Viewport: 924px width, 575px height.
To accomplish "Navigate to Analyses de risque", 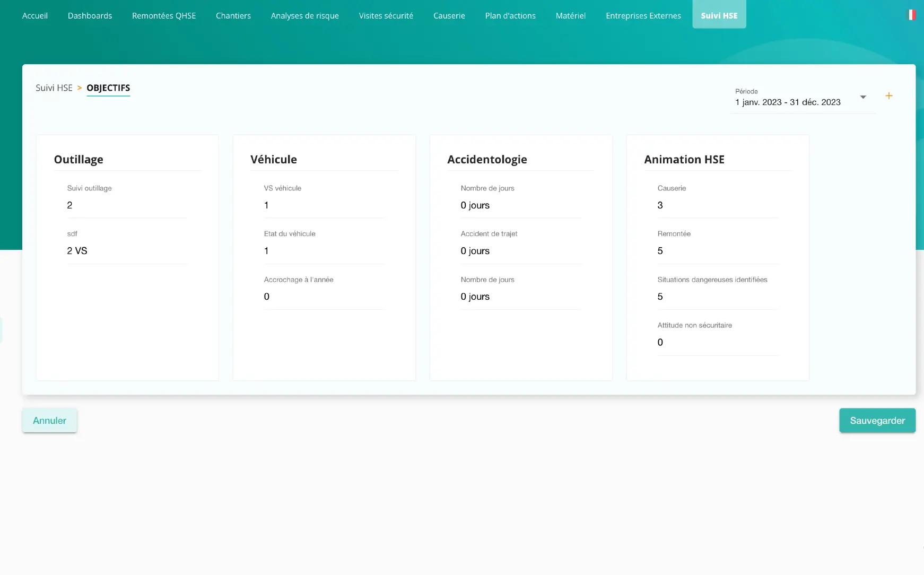I will click(x=304, y=15).
